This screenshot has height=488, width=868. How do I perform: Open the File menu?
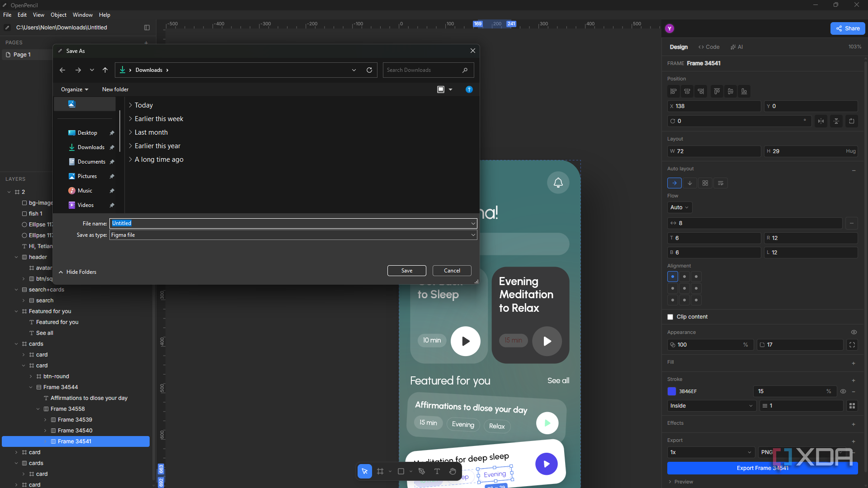(7, 15)
